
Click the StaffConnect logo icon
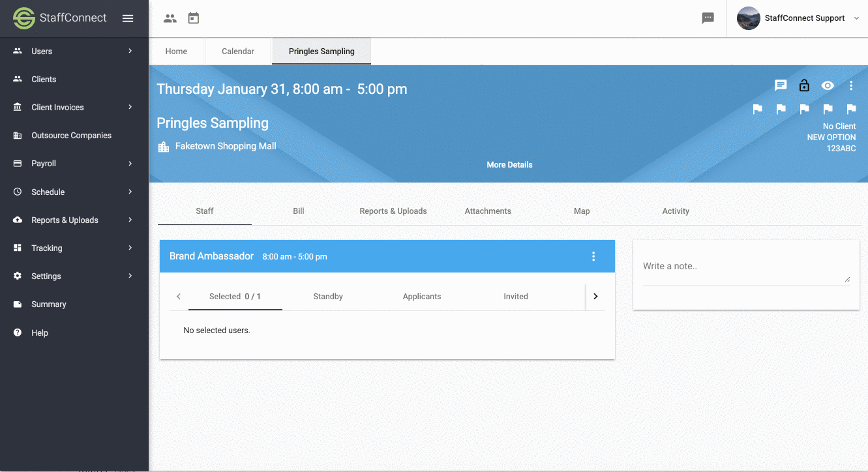coord(24,18)
